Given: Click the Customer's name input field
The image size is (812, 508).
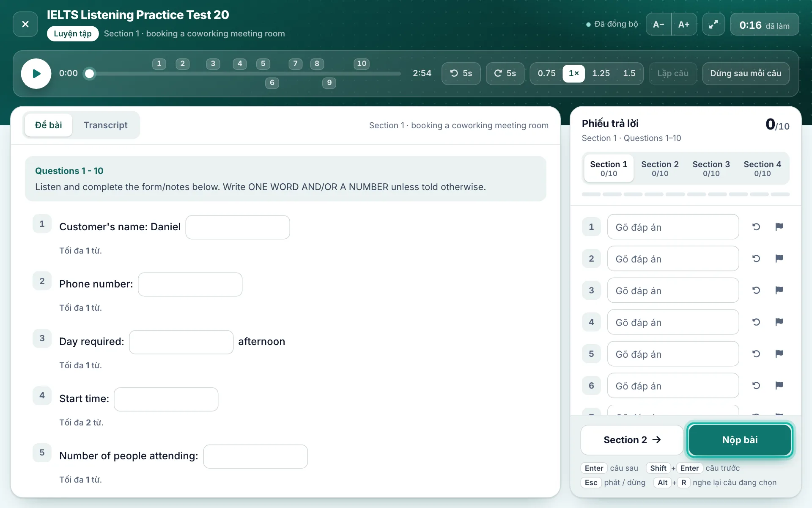Looking at the screenshot, I should point(238,227).
